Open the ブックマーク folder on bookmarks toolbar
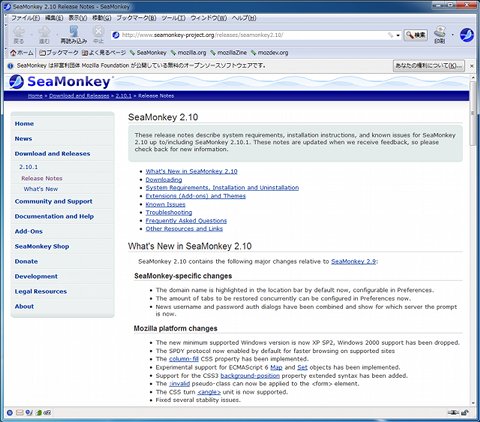480x422 pixels. [59, 53]
